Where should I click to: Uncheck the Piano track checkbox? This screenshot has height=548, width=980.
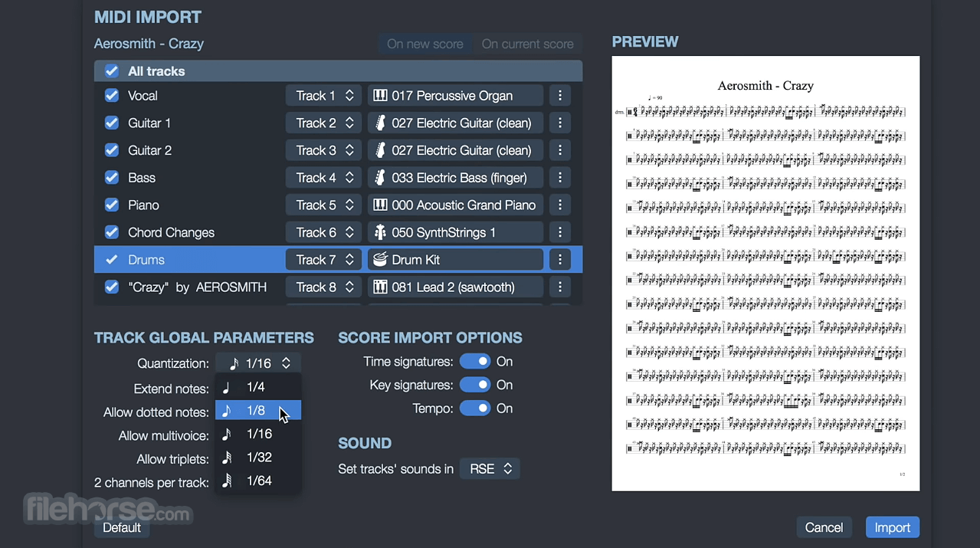pos(112,205)
